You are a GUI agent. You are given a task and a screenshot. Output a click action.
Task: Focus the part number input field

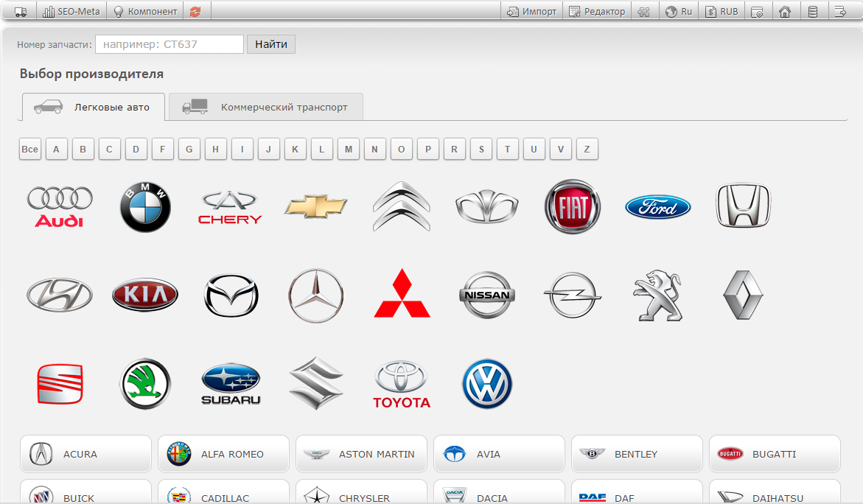(170, 44)
